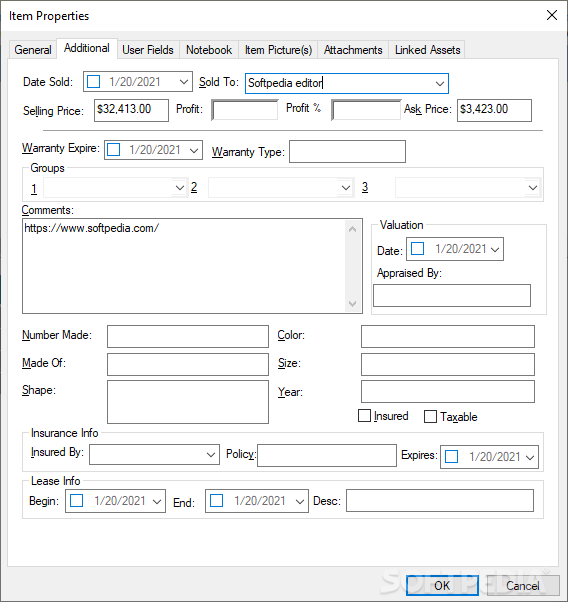Click the Number Made field

click(x=188, y=337)
